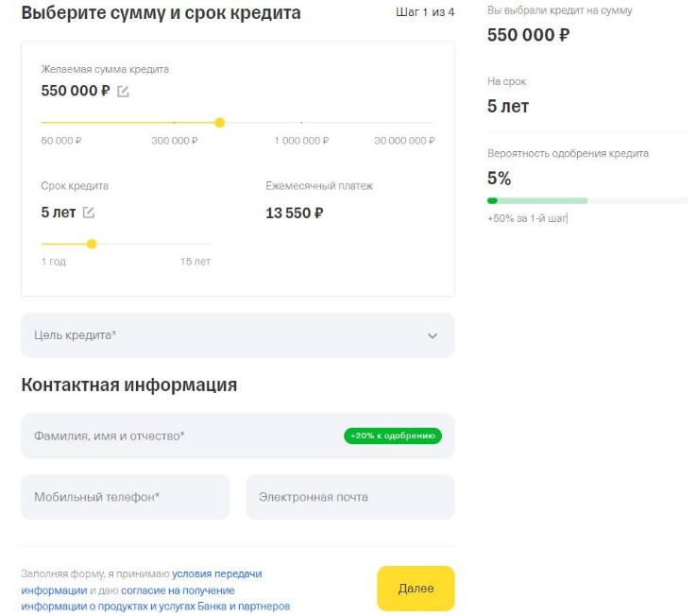Click the +20% к одобрению badge

[392, 436]
